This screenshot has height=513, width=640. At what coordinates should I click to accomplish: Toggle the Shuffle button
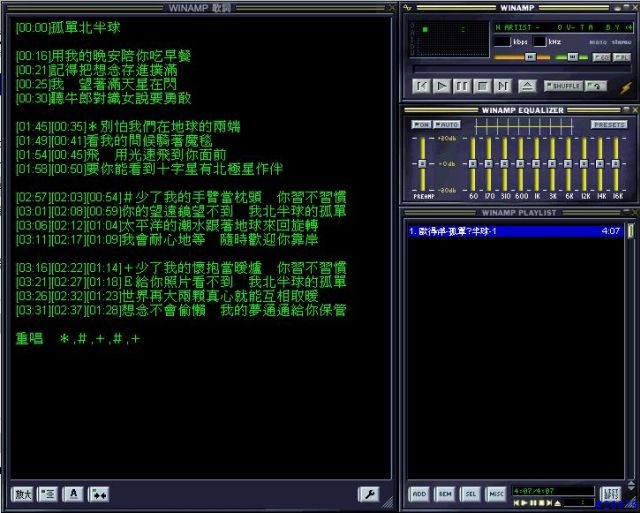click(563, 86)
